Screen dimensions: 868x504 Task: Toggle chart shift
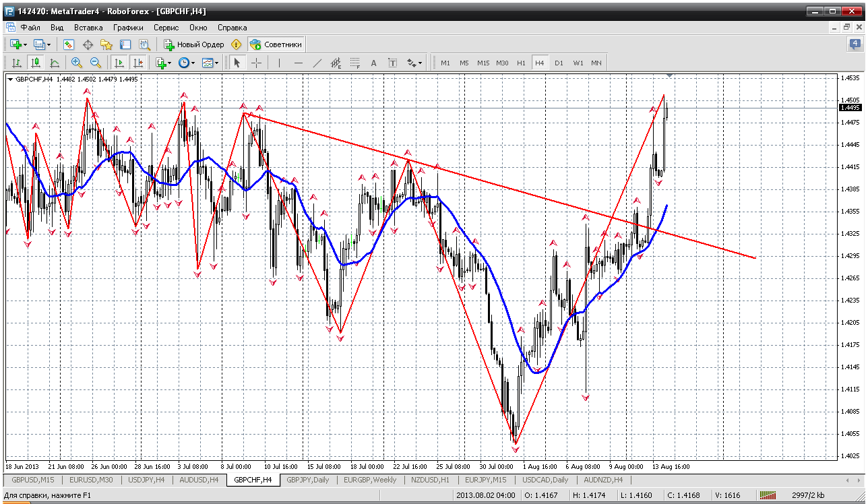pos(138,63)
